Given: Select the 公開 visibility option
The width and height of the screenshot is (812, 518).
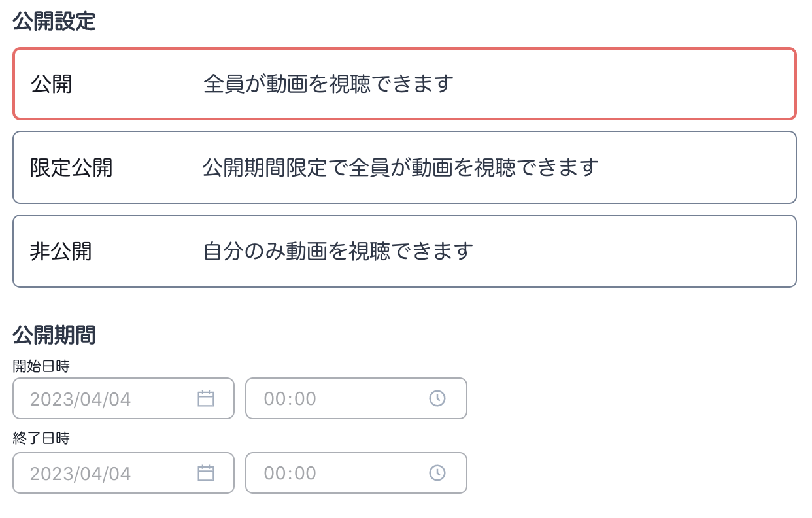Looking at the screenshot, I should [x=404, y=84].
